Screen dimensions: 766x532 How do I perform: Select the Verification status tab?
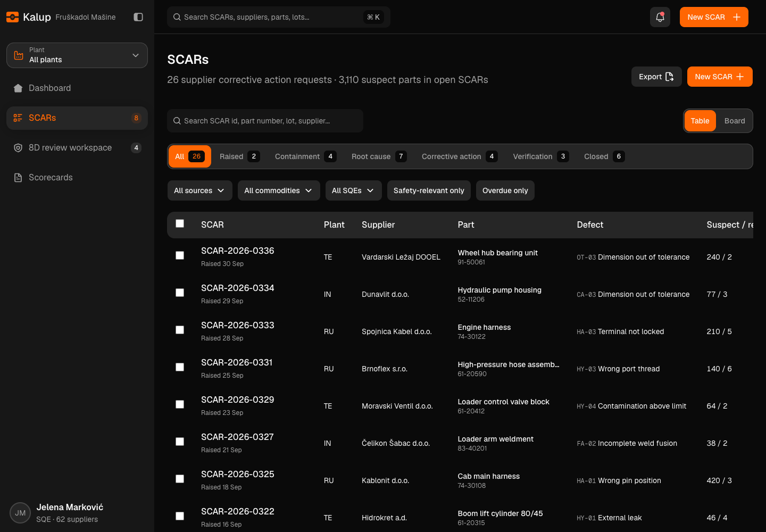(540, 156)
